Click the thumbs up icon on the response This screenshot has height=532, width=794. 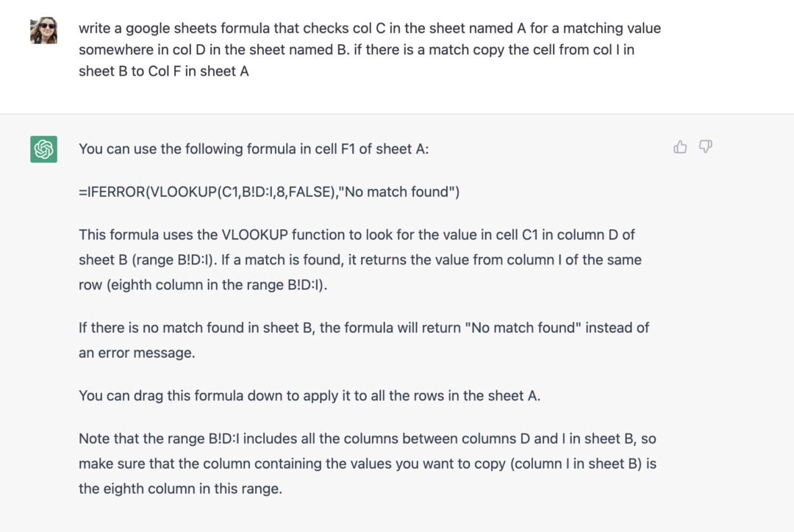click(x=680, y=148)
